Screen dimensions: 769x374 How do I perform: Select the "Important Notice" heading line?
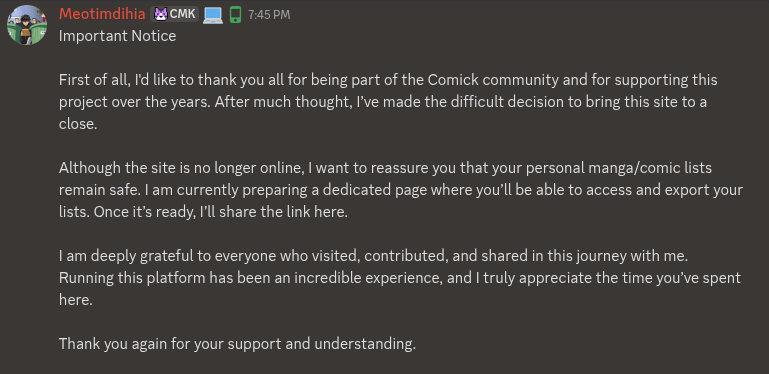click(x=117, y=36)
